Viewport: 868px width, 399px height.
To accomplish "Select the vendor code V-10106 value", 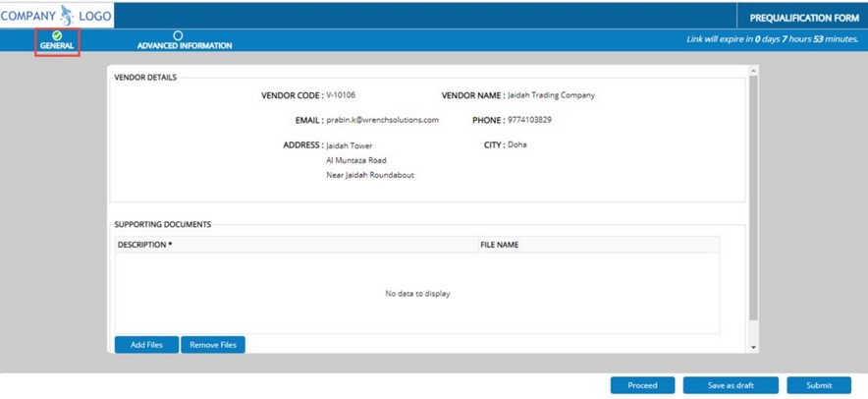I will tap(341, 95).
